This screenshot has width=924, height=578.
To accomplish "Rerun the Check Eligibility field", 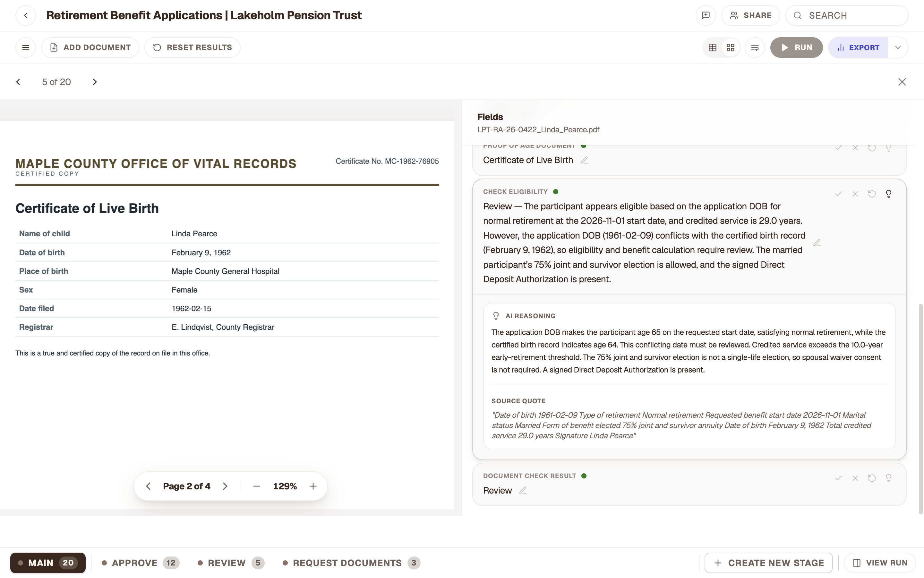I will 872,194.
